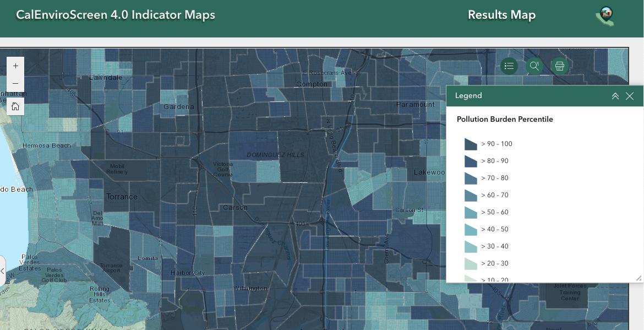Click the > 90 - 100 color swatch
The height and width of the screenshot is (330, 644).
click(471, 144)
